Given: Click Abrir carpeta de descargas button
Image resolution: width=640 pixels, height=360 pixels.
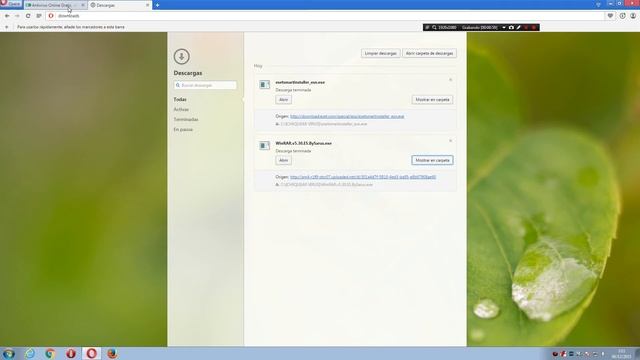Looking at the screenshot, I should tap(429, 53).
